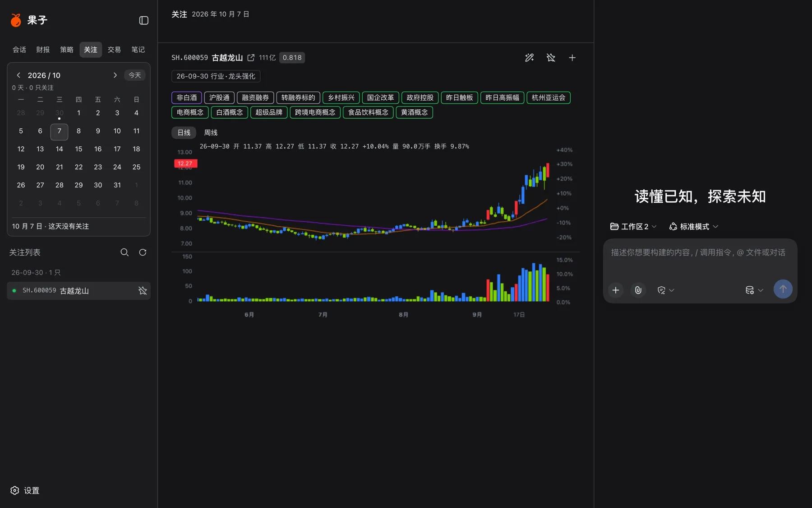Toggle the 非白酒 tag

coord(187,98)
